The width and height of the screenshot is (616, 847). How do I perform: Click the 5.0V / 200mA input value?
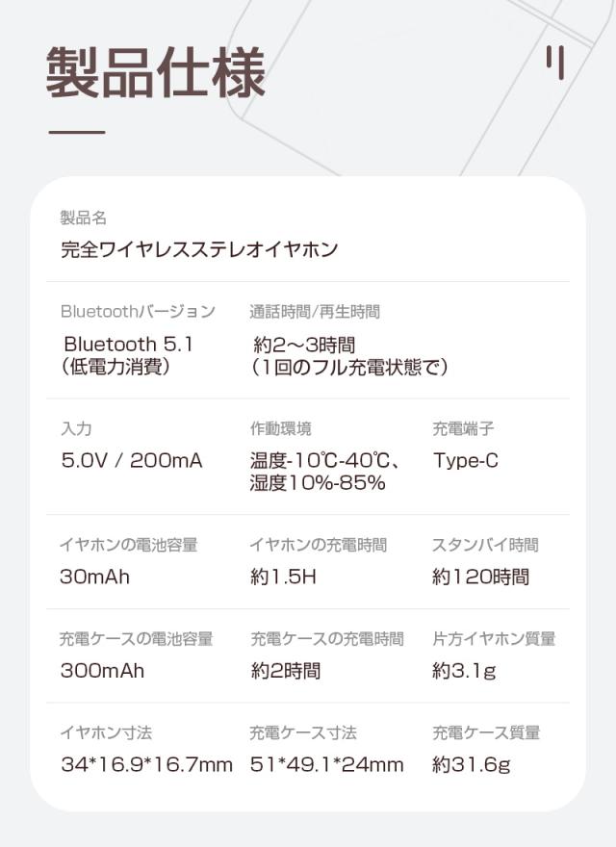(132, 461)
